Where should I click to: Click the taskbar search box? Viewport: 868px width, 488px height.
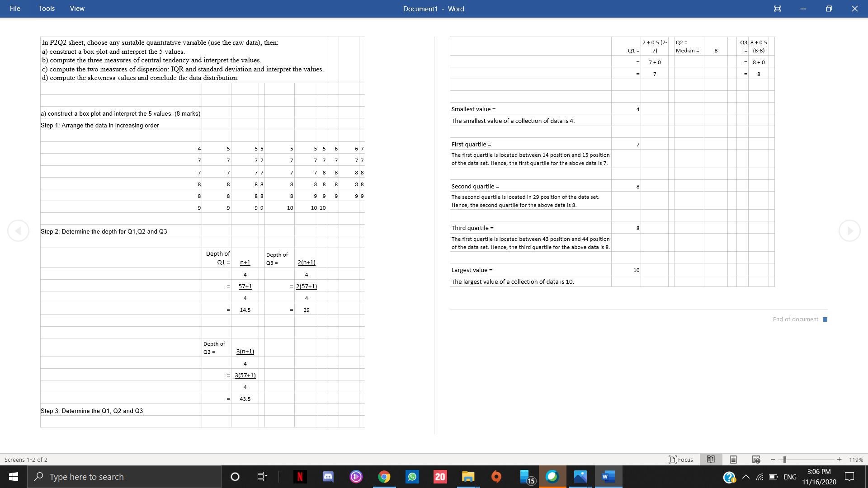[x=124, y=477]
